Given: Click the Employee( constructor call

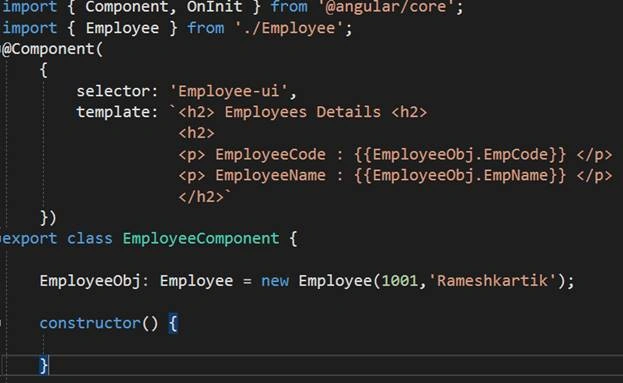Looking at the screenshot, I should [x=340, y=281].
